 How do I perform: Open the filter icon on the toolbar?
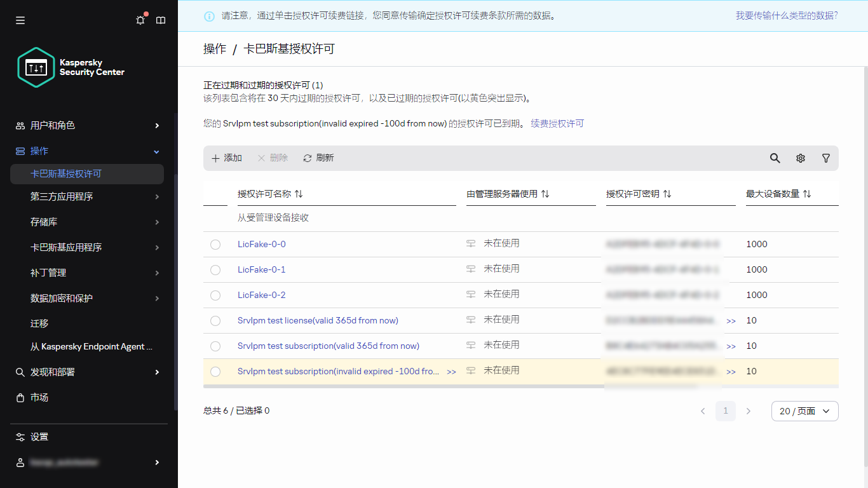point(825,158)
